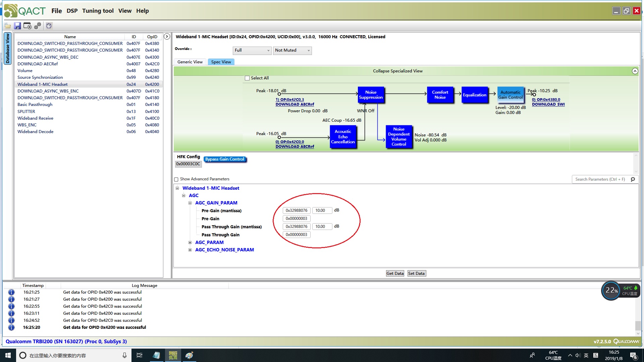Screen dimensions: 644x362
Task: Open the Equalization block
Action: [x=475, y=95]
